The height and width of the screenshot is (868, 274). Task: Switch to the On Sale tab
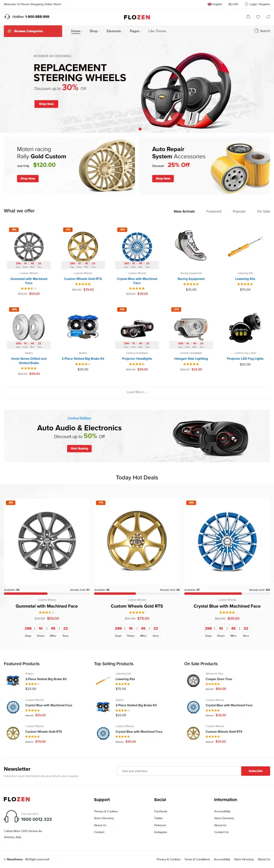[x=263, y=212]
